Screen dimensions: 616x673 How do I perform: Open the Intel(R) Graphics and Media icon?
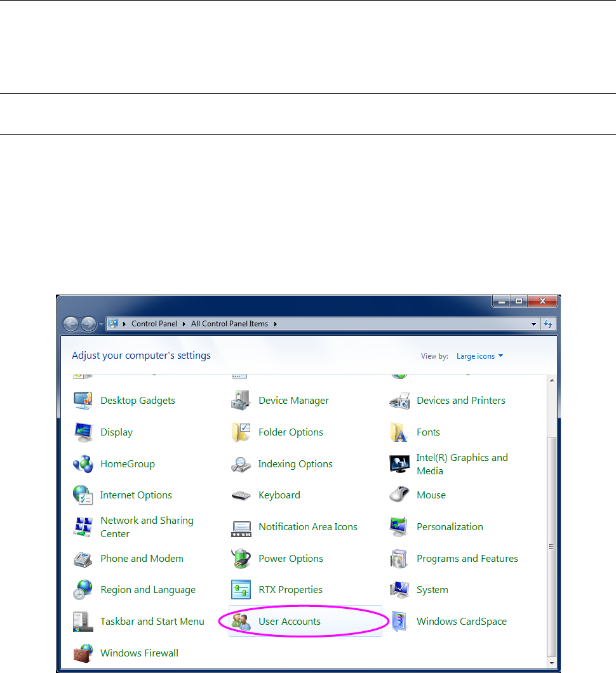tap(399, 464)
